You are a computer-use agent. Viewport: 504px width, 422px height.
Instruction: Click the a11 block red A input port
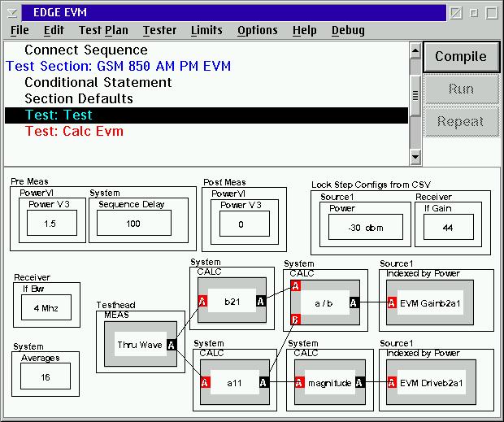[205, 382]
